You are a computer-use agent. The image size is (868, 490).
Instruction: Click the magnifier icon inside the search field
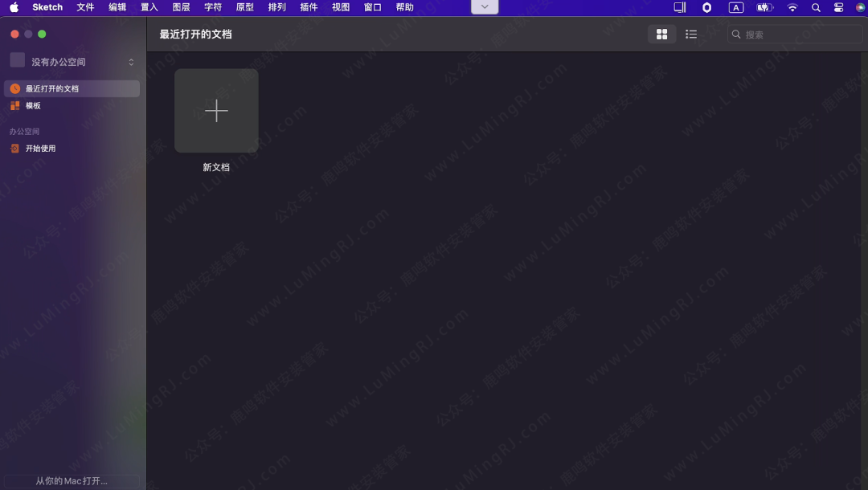click(x=736, y=34)
